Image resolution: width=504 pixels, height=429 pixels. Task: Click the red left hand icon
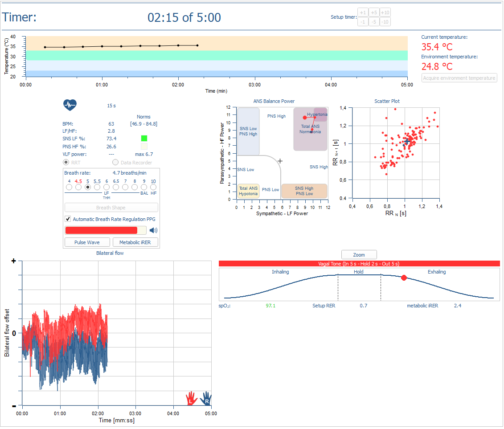click(x=191, y=398)
